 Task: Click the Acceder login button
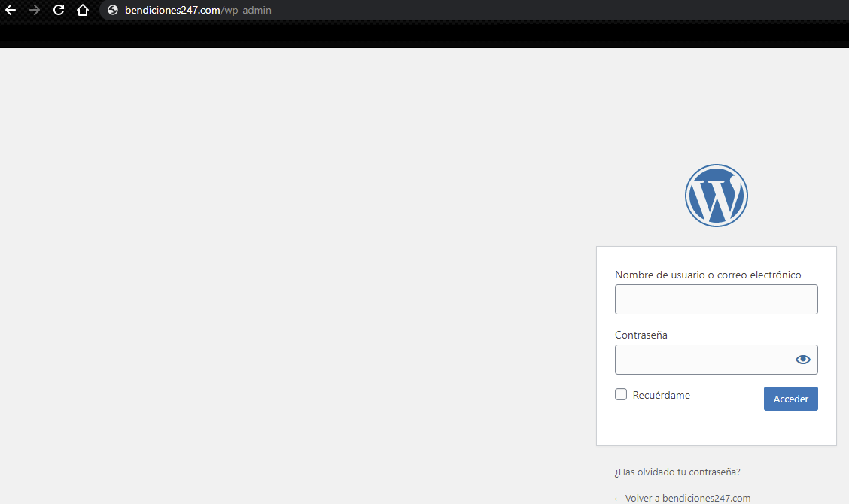click(x=790, y=399)
